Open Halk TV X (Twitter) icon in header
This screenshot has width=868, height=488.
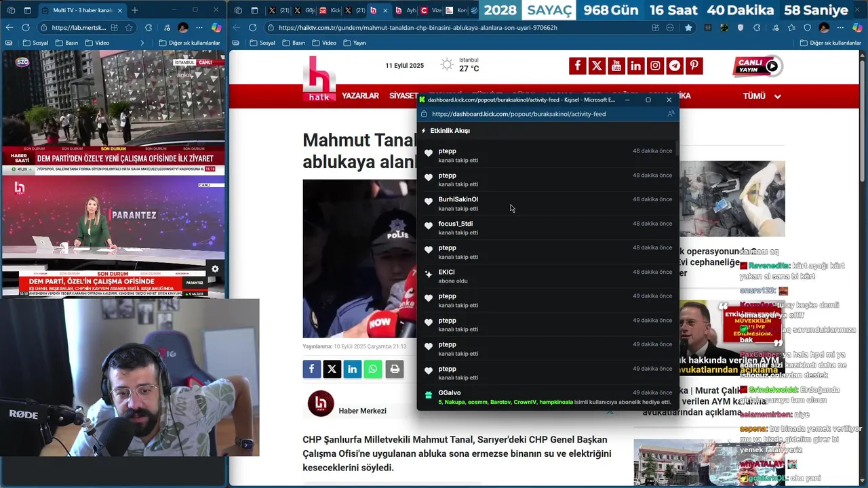pos(597,66)
